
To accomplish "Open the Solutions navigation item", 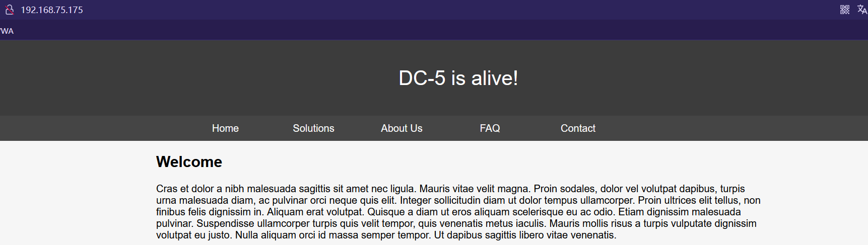I will pyautogui.click(x=313, y=128).
